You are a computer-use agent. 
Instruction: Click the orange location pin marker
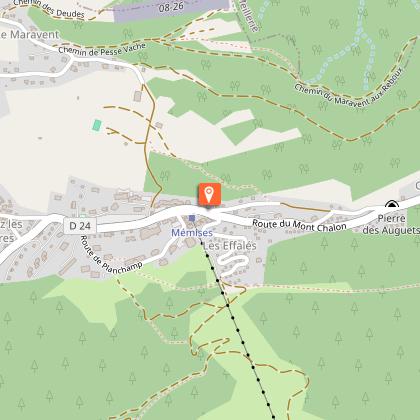click(x=209, y=195)
